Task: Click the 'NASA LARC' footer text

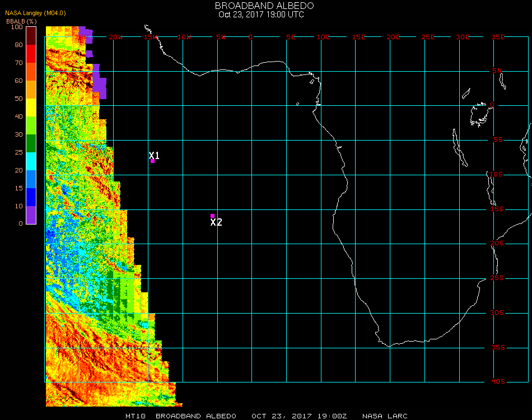Action: 385,416
